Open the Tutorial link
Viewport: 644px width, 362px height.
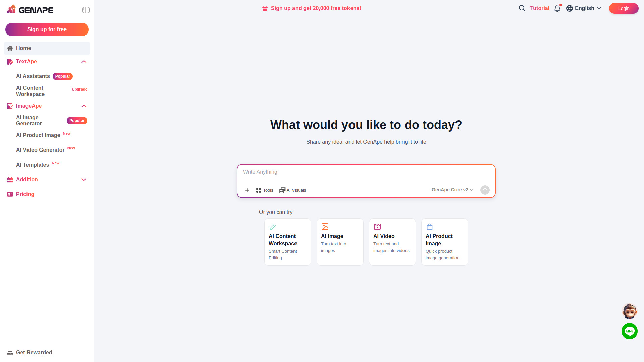point(540,8)
